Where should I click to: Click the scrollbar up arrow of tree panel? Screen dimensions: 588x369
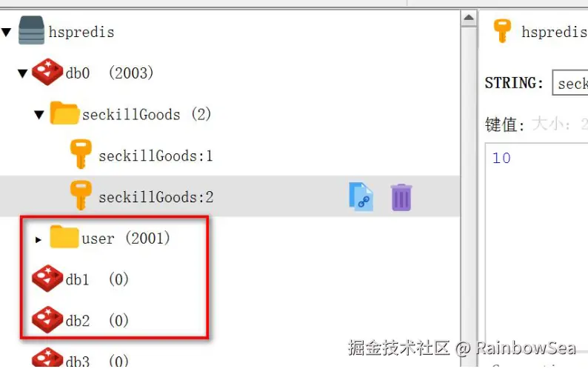(469, 18)
